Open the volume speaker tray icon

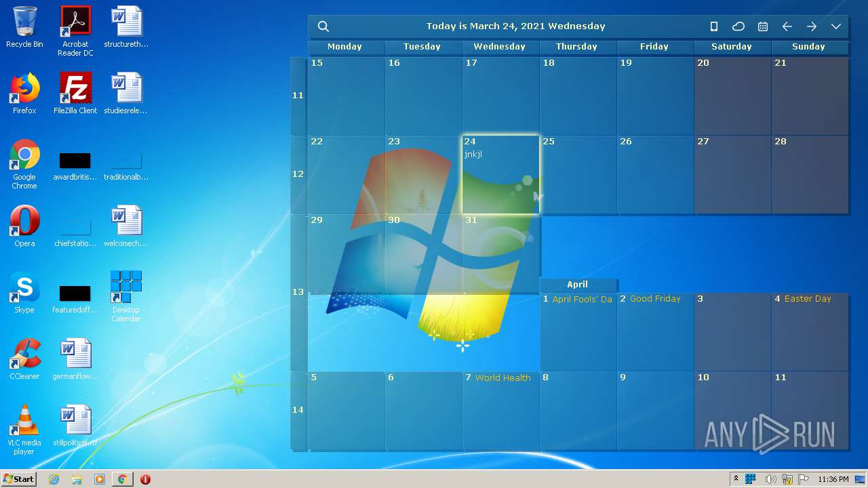[770, 479]
